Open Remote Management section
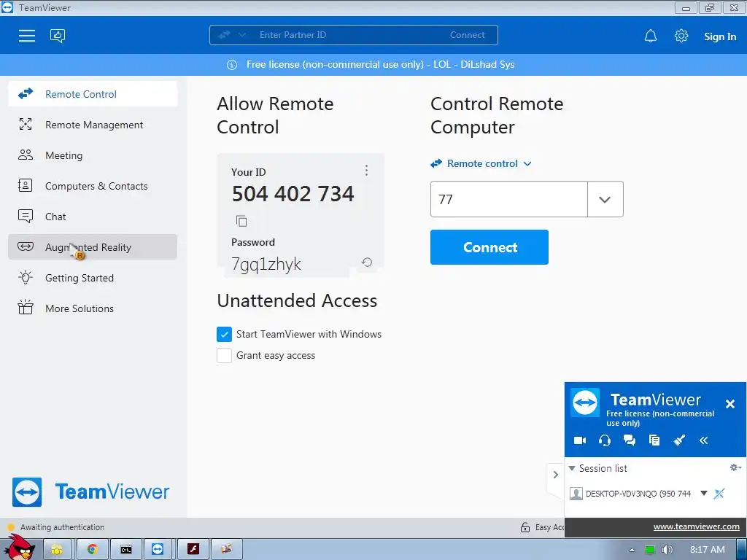 click(93, 125)
